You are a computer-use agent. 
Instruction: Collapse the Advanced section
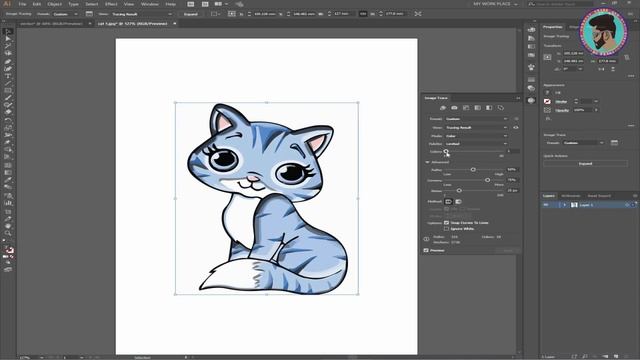click(x=428, y=162)
